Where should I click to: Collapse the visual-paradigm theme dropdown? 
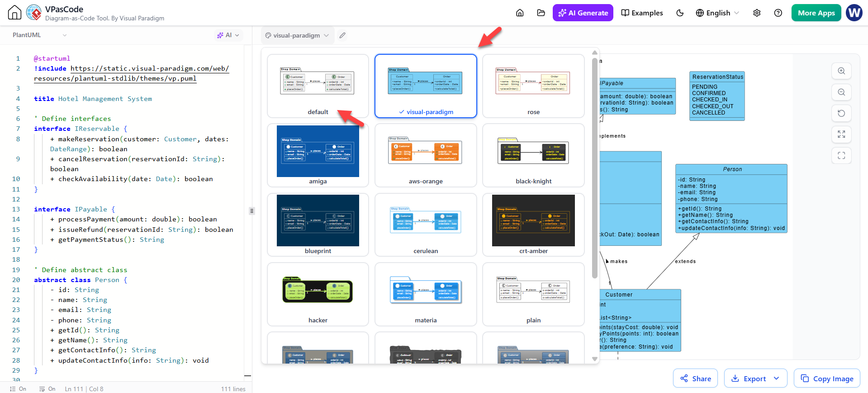pos(297,35)
